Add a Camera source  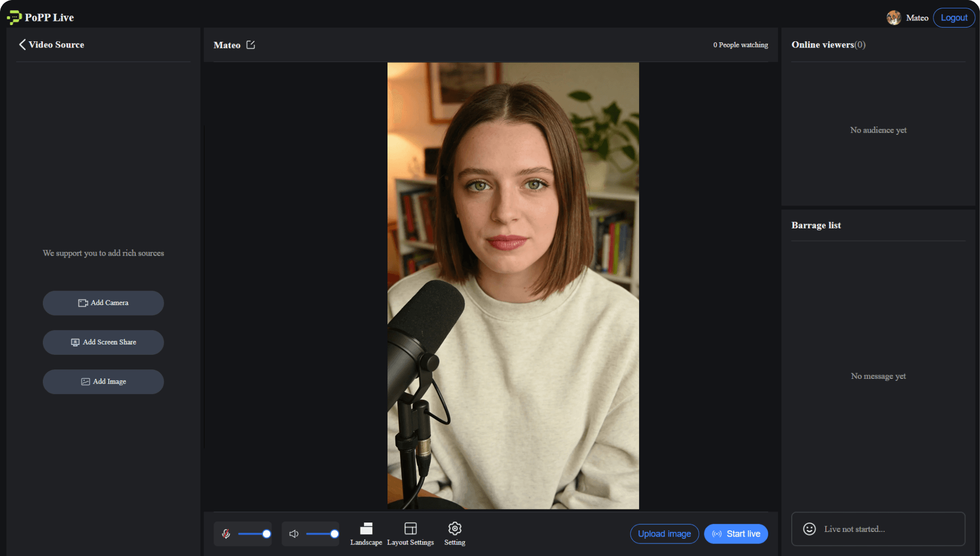coord(104,303)
